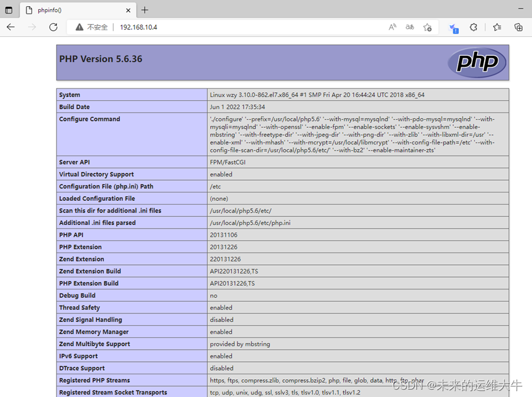Image resolution: width=532 pixels, height=397 pixels.
Task: Click the Loaded Configuration File (none) value
Action: (x=219, y=198)
